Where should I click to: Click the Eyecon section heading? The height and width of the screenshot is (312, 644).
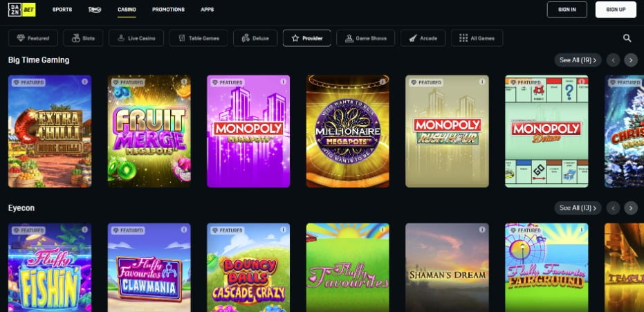(21, 208)
